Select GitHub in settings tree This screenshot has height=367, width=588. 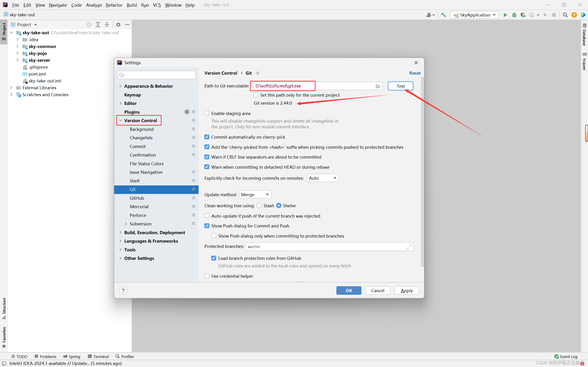pos(137,198)
